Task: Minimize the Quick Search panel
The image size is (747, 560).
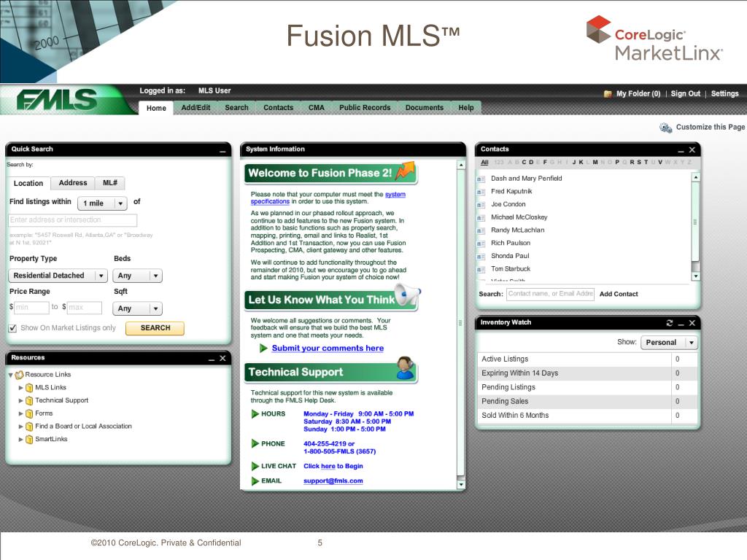Action: coord(222,151)
